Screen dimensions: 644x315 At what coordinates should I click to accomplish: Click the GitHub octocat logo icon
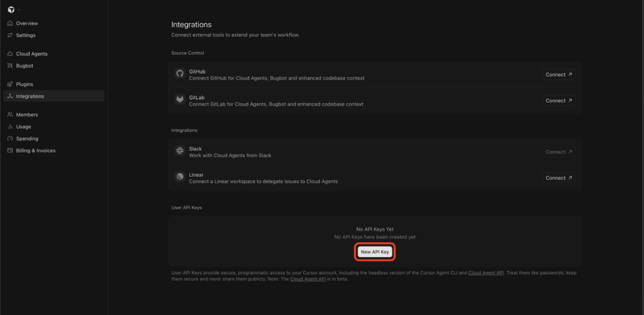point(179,74)
